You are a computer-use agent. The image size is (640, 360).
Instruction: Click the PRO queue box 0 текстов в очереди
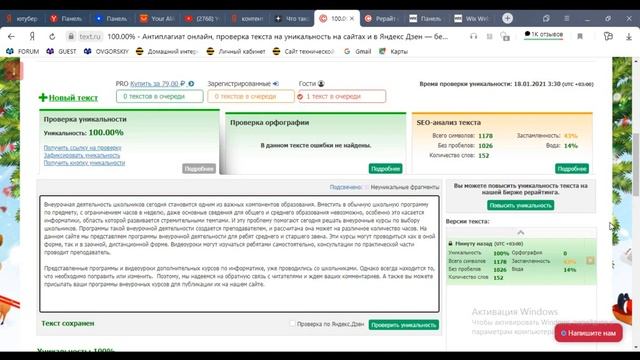click(x=160, y=96)
